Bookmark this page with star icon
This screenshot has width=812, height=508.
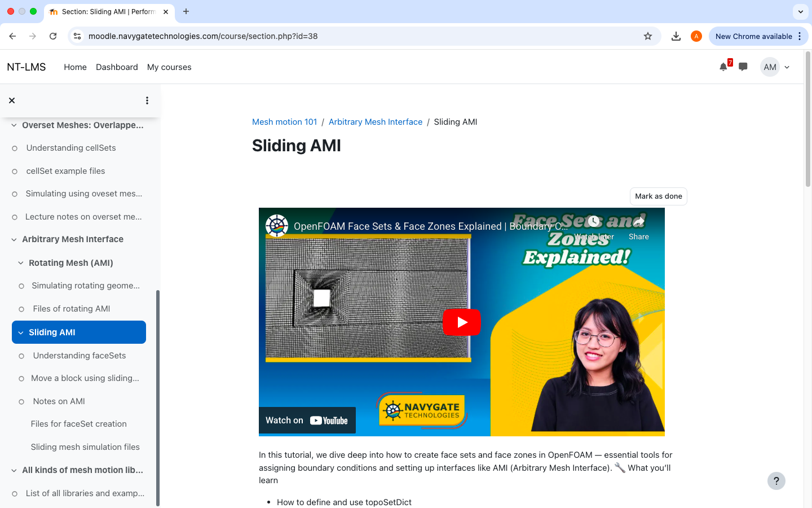[648, 36]
